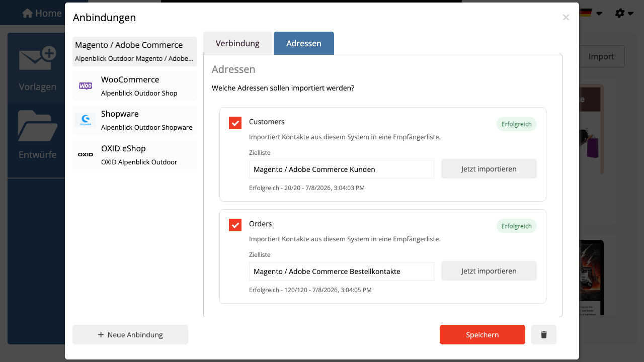Click the Home house icon

[28, 13]
